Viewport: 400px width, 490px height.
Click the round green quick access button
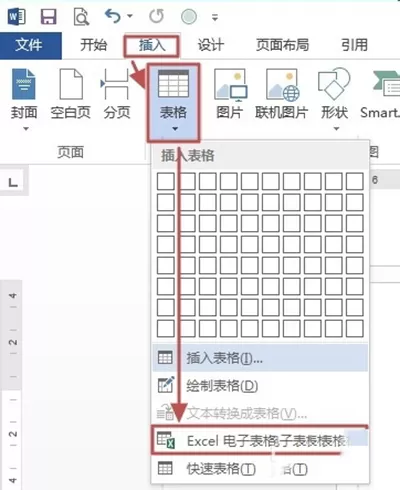[189, 16]
